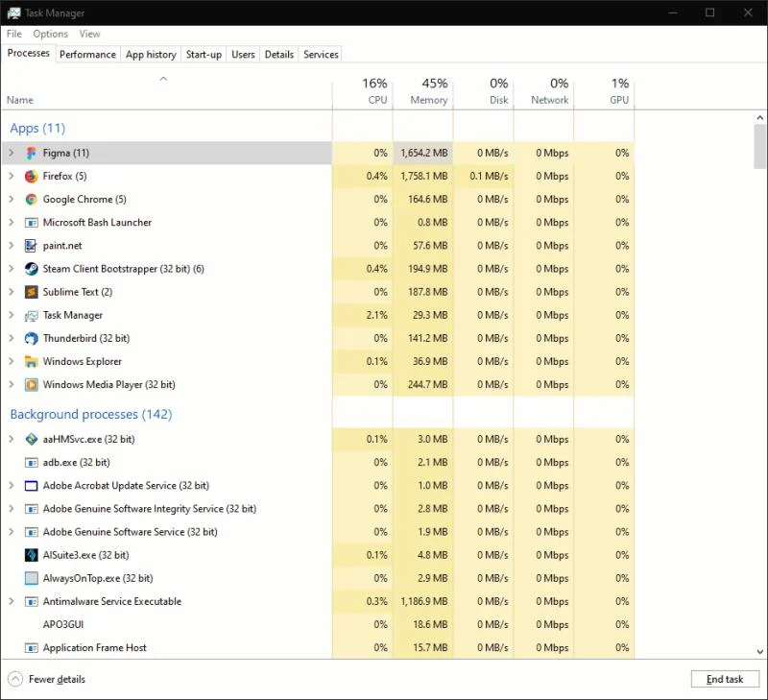Click the Task Manager row icon

(x=32, y=316)
